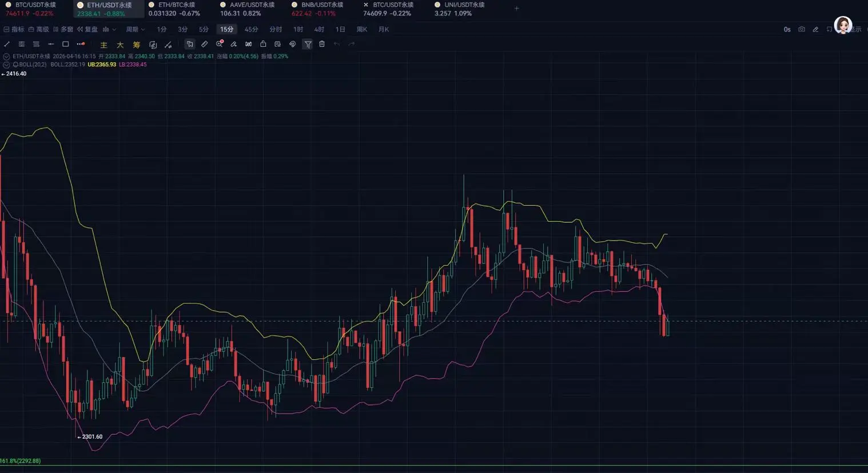The height and width of the screenshot is (473, 868).
Task: Select the 3分 timeframe
Action: (x=182, y=29)
